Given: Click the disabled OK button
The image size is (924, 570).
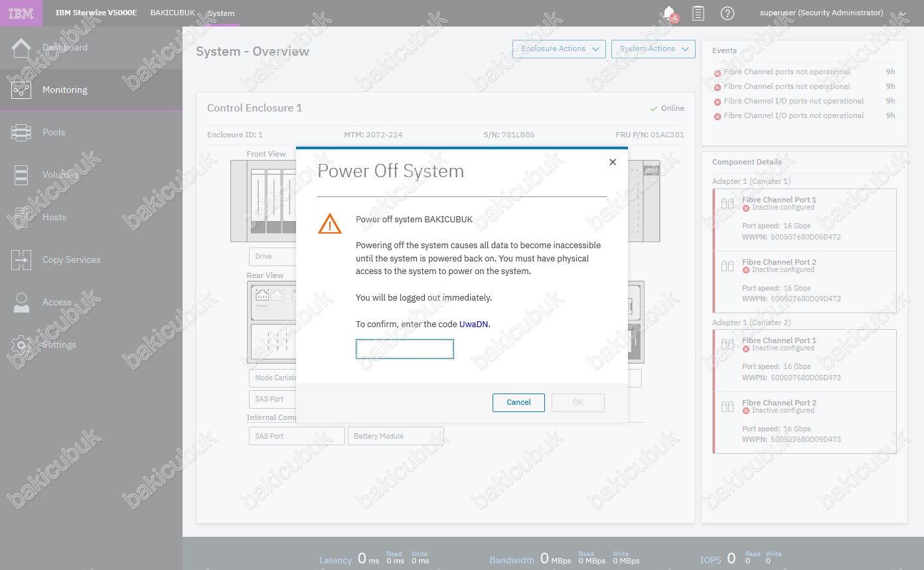Looking at the screenshot, I should click(x=578, y=403).
